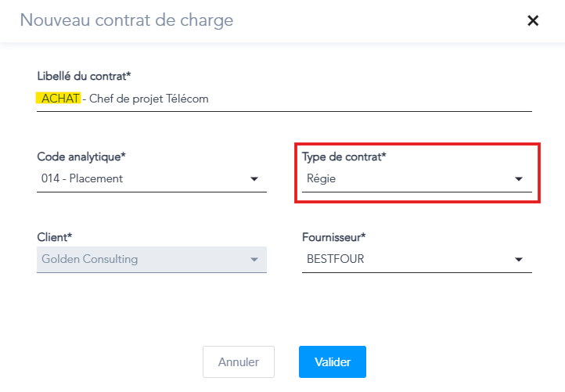Click the "Régie" contract type value
This screenshot has width=565, height=392.
click(x=322, y=179)
